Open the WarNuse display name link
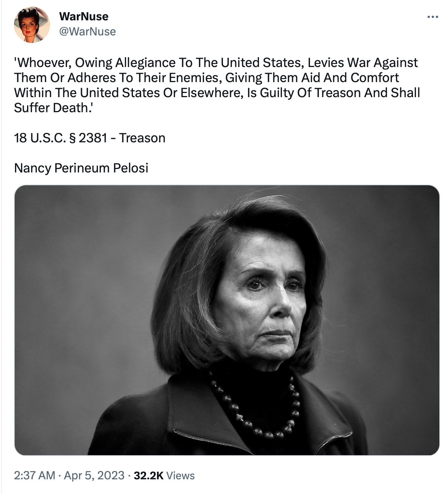 pos(84,16)
